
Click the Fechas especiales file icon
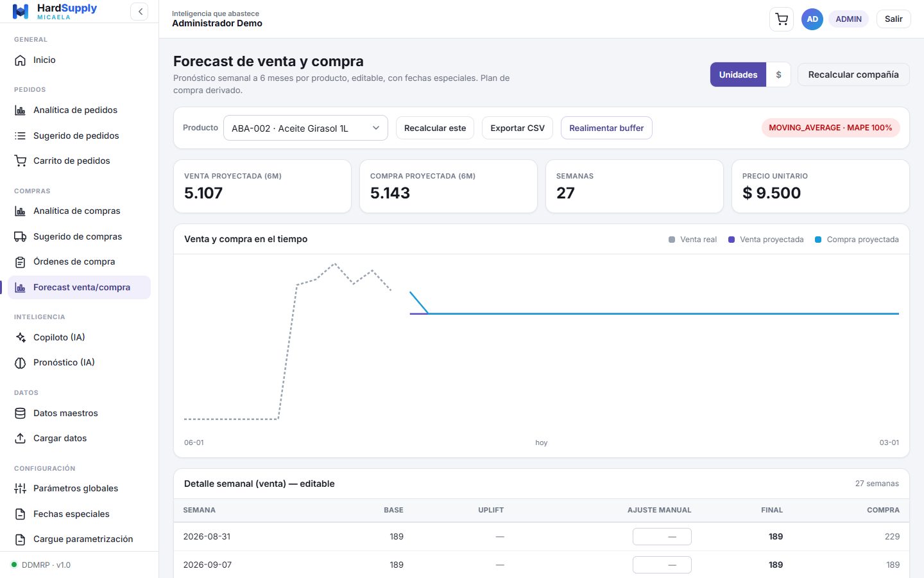[x=21, y=514]
